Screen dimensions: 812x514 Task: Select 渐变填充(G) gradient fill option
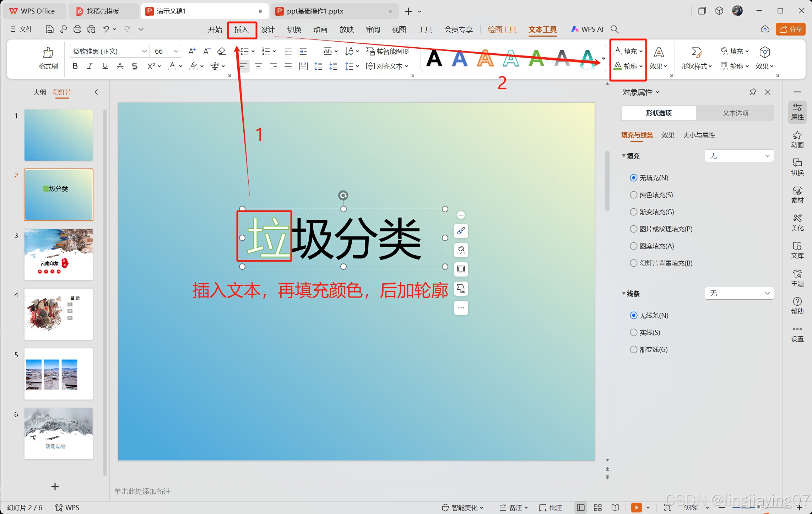(633, 212)
